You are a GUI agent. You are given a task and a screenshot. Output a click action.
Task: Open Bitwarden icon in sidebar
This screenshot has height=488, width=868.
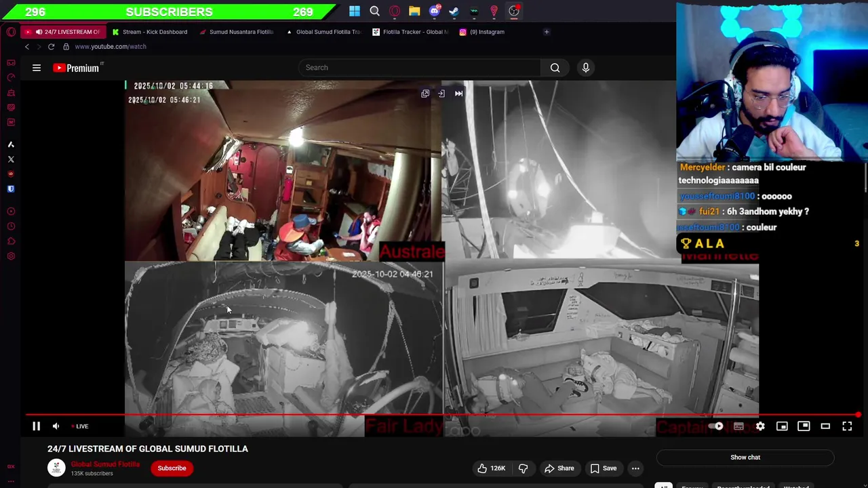pos(11,189)
